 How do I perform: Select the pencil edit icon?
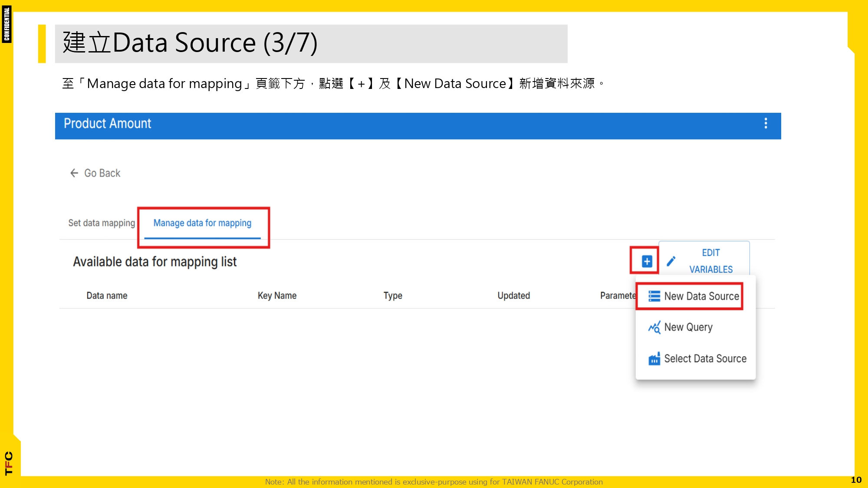671,261
